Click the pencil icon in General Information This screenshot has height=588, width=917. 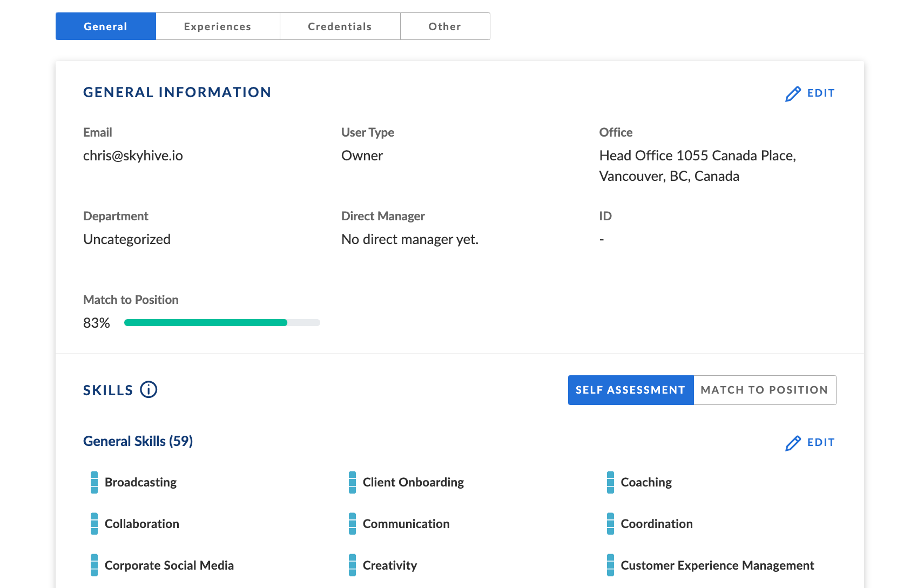[x=793, y=93]
